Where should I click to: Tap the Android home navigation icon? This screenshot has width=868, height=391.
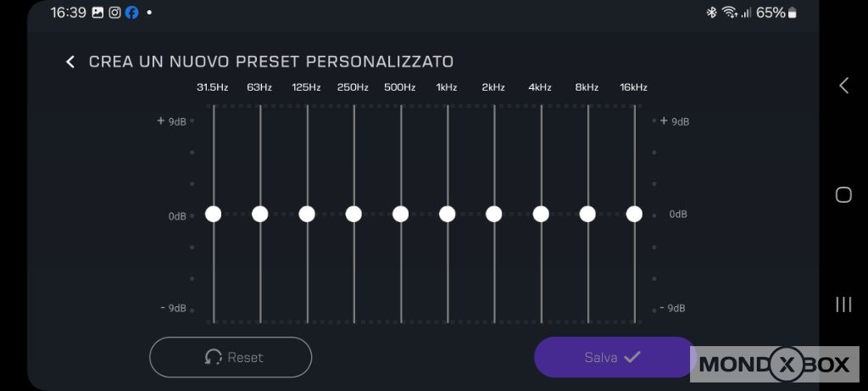pyautogui.click(x=843, y=195)
